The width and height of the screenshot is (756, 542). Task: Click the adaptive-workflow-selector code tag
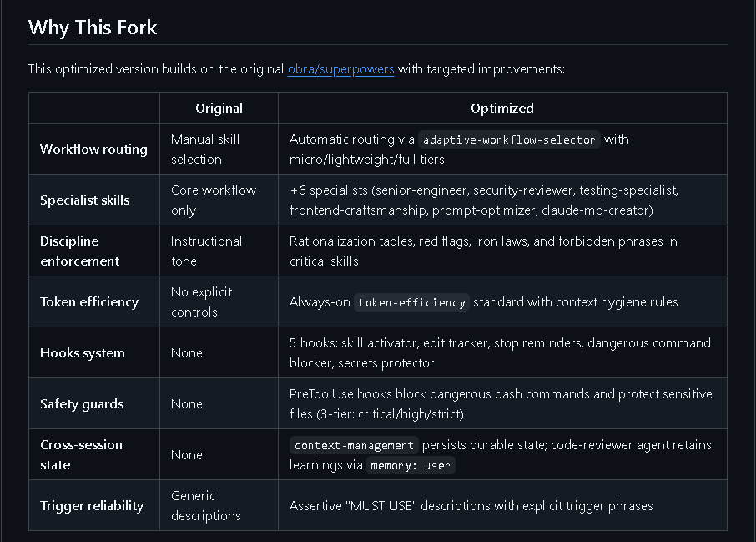(509, 140)
